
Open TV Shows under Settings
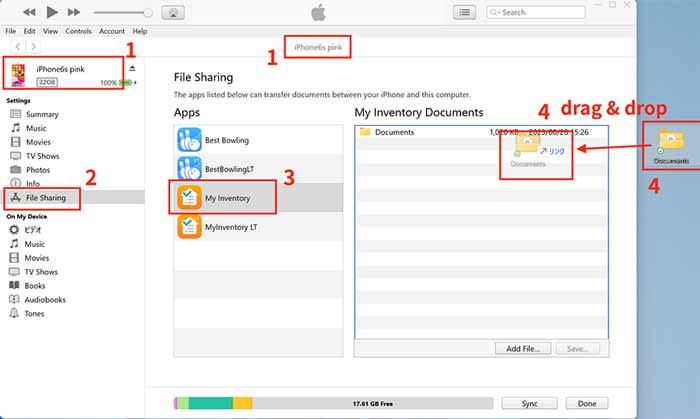(42, 156)
